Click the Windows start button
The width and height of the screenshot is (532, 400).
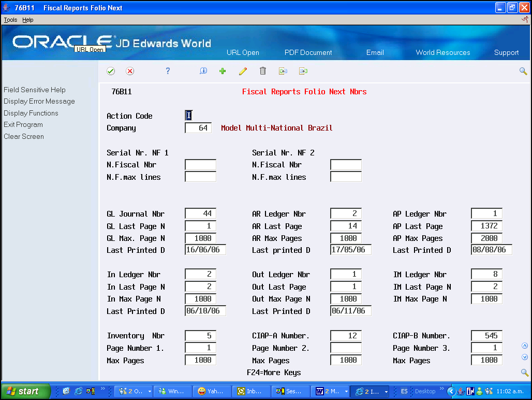(x=26, y=391)
